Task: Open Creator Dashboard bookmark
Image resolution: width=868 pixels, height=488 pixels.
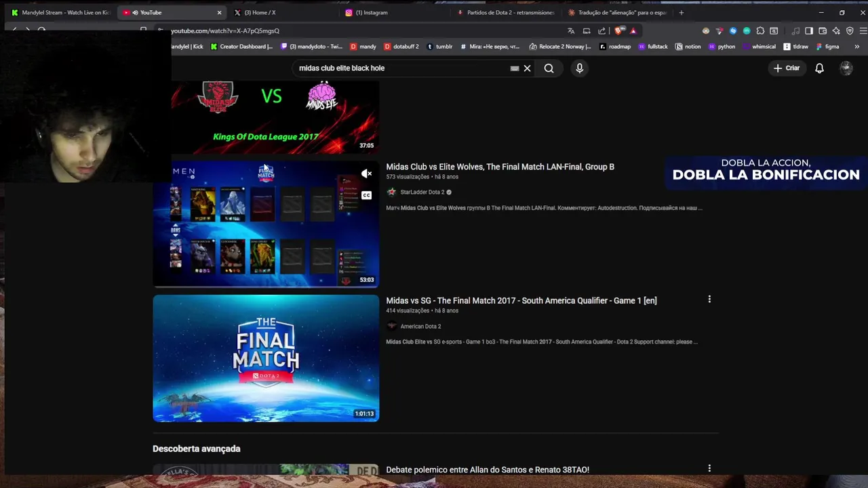Action: [241, 47]
